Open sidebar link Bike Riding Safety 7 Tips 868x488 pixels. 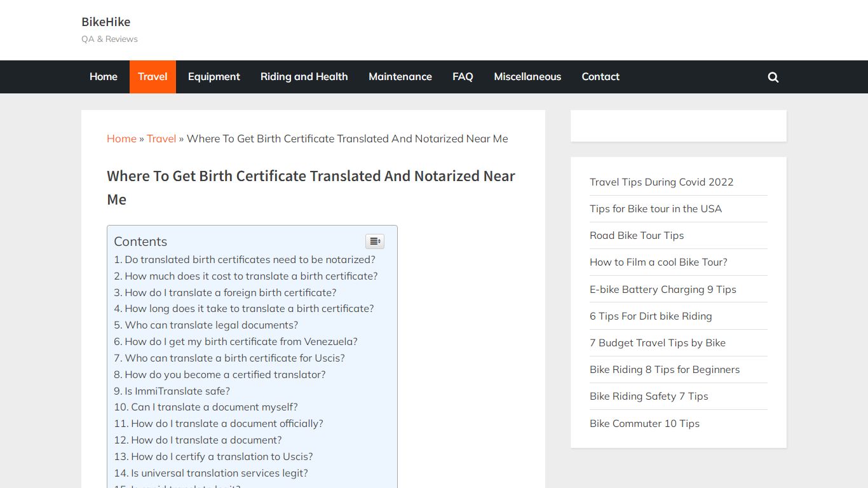tap(649, 396)
